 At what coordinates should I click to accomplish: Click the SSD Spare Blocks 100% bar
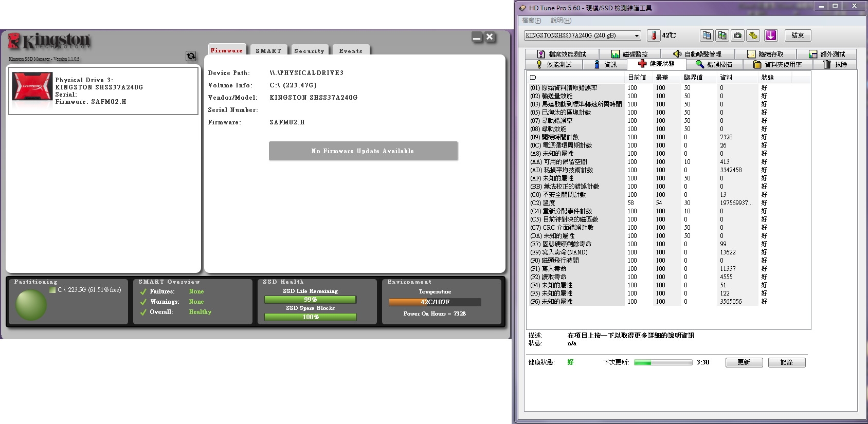point(311,317)
